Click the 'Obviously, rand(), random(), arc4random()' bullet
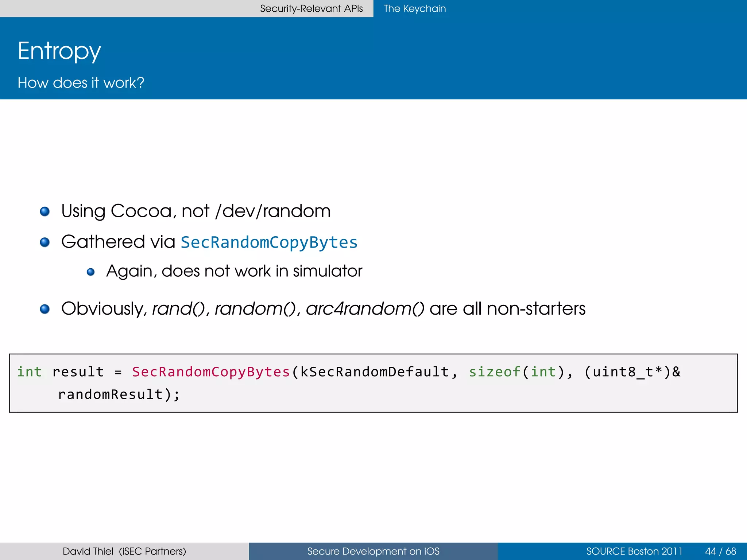Image resolution: width=747 pixels, height=560 pixels. coord(323,309)
